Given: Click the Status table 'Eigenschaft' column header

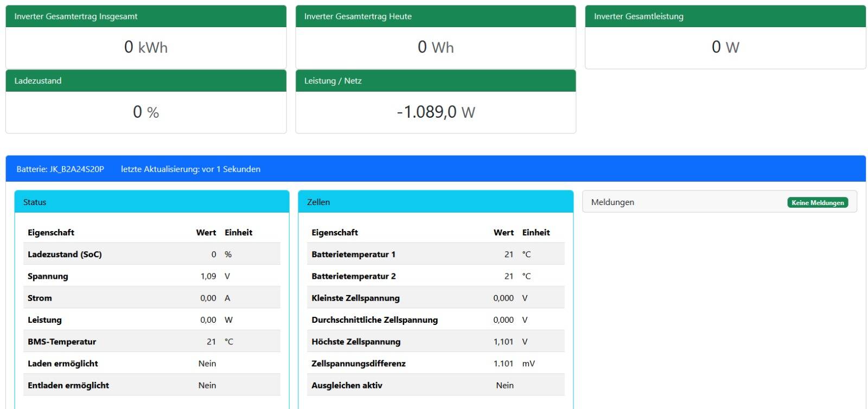Looking at the screenshot, I should (51, 232).
